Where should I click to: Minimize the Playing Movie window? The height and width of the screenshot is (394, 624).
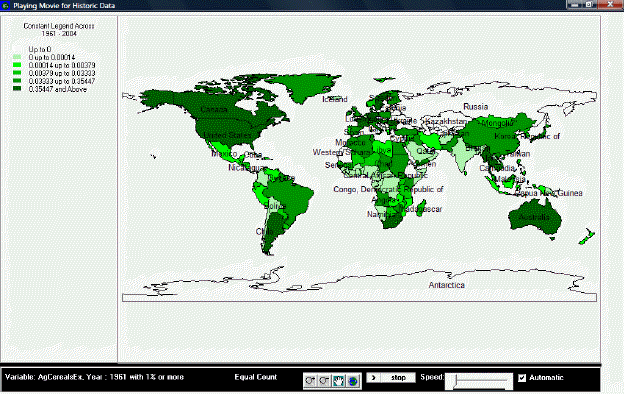pos(574,4)
